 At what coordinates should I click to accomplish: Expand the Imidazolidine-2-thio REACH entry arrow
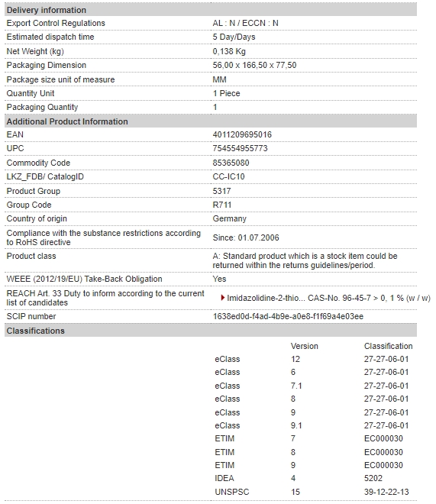tap(222, 298)
